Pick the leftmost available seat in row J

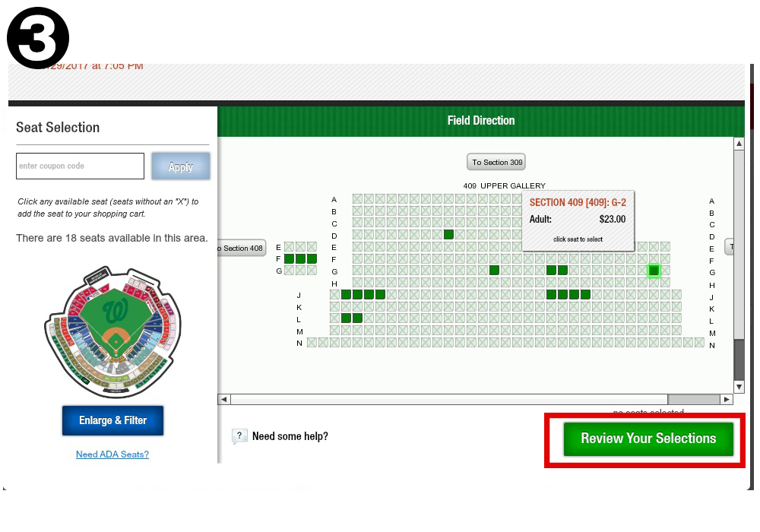(x=347, y=294)
